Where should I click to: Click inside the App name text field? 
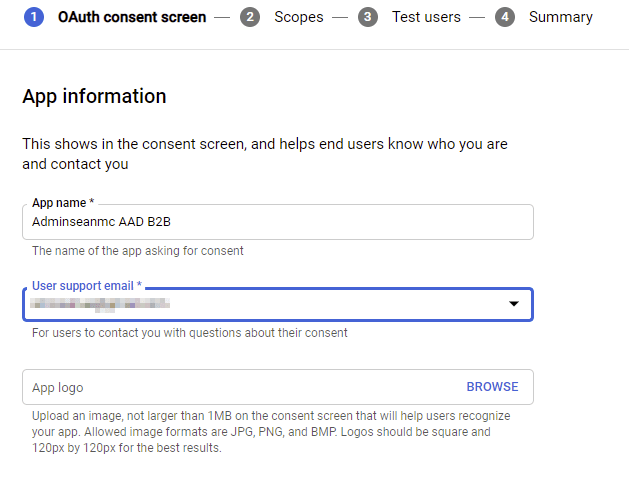pyautogui.click(x=277, y=222)
